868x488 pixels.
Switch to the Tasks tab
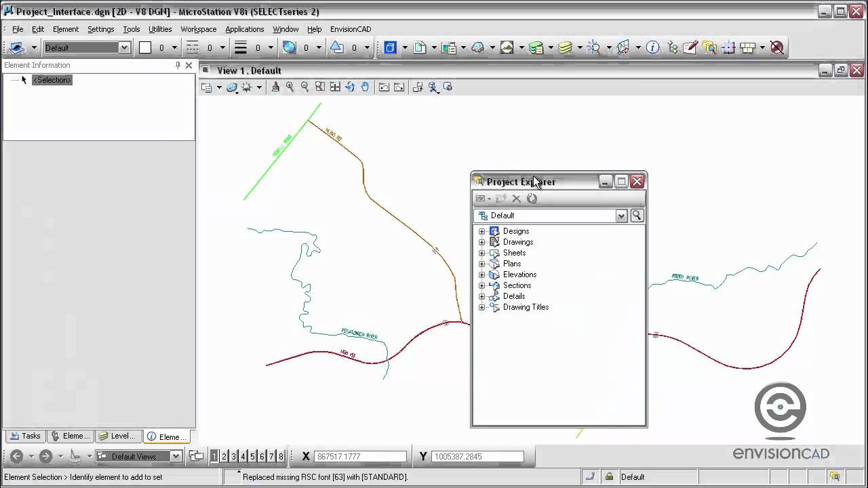[25, 436]
